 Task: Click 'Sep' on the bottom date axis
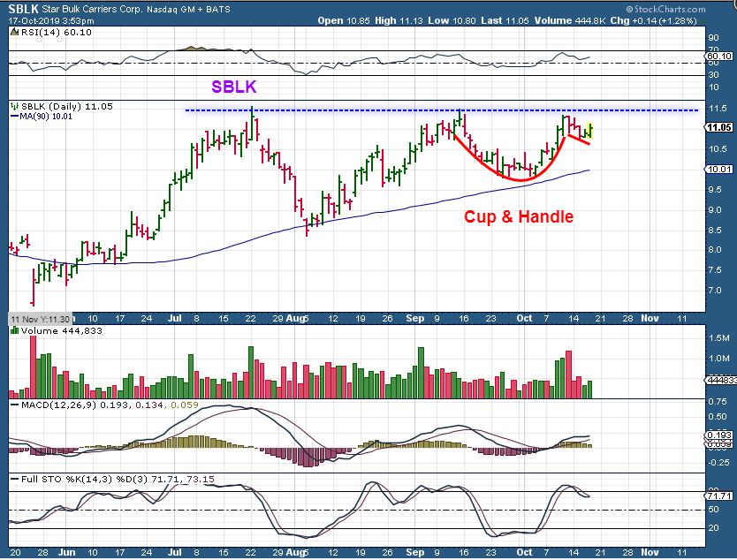(x=415, y=552)
